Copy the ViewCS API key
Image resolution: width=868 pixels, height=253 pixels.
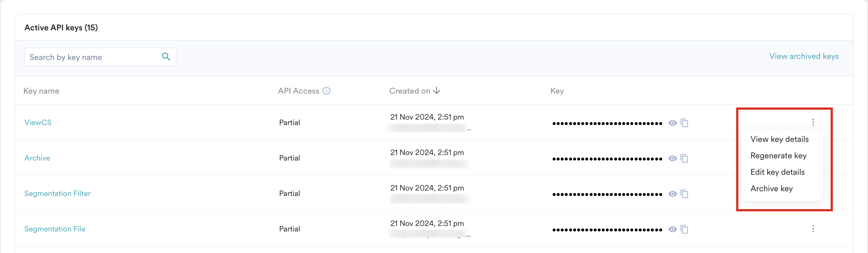684,123
